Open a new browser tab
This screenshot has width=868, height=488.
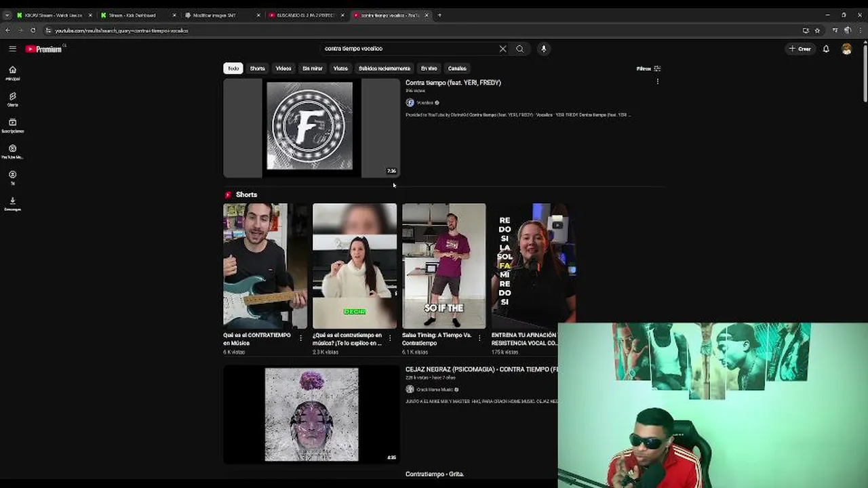click(439, 15)
